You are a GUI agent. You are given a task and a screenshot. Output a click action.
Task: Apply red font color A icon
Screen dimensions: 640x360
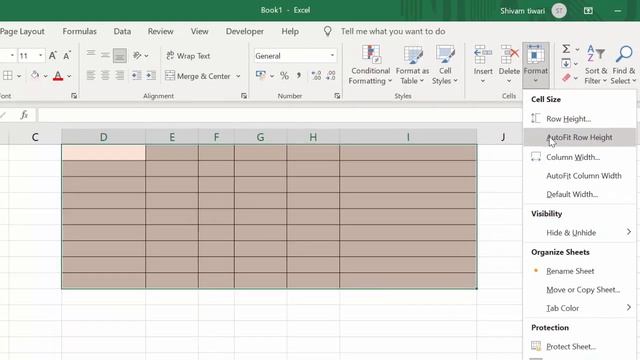[58, 76]
